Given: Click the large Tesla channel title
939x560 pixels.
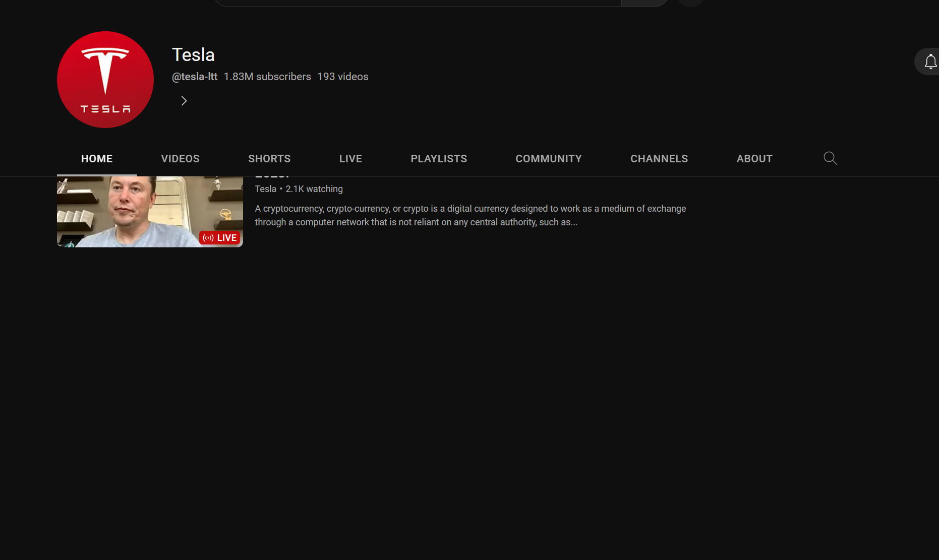Looking at the screenshot, I should pyautogui.click(x=193, y=55).
